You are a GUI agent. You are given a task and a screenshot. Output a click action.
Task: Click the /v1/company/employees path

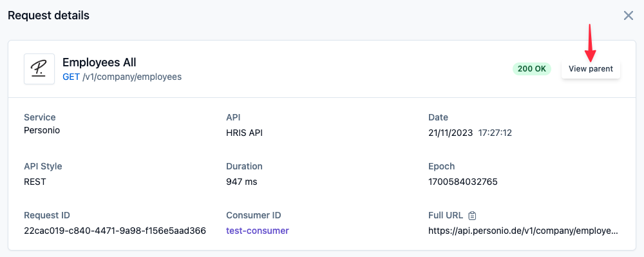[x=132, y=77]
